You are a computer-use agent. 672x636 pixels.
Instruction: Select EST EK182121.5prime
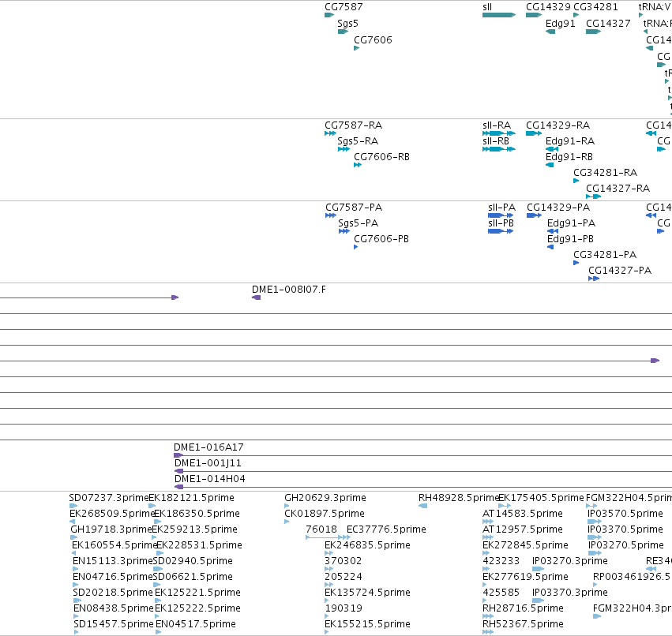pyautogui.click(x=192, y=498)
